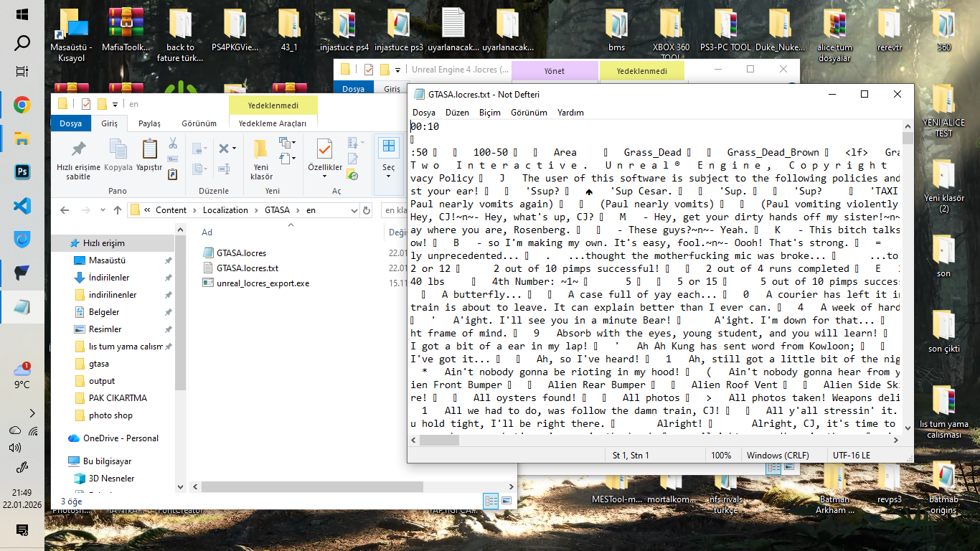Open Masaüstü in Quick Access sidebar

(108, 260)
